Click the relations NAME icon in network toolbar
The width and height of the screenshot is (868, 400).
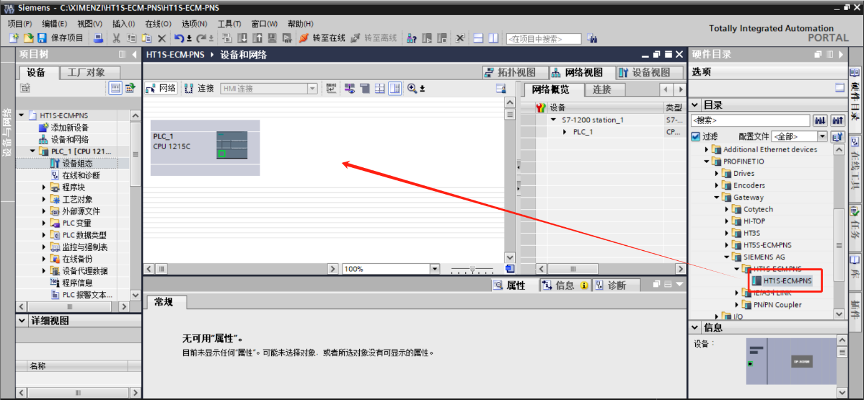(x=331, y=89)
